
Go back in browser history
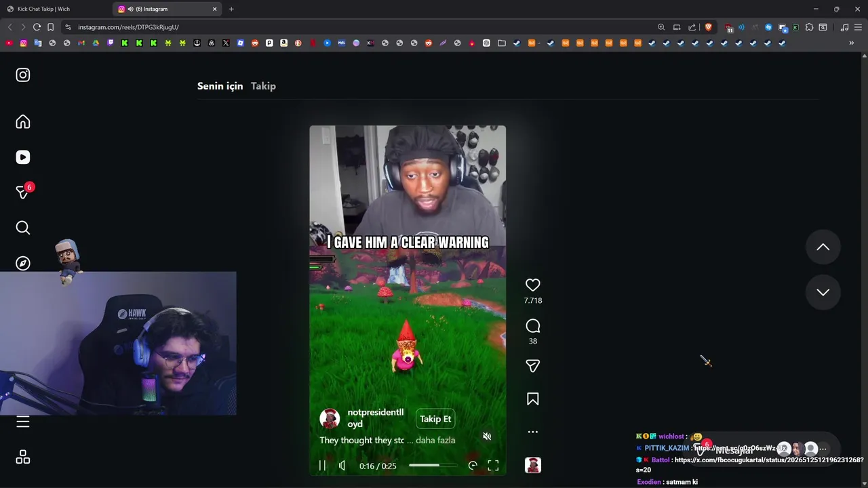coord(9,27)
